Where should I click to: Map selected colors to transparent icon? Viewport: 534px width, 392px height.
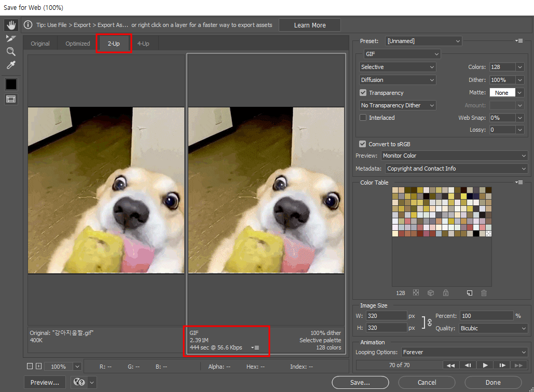click(x=416, y=292)
